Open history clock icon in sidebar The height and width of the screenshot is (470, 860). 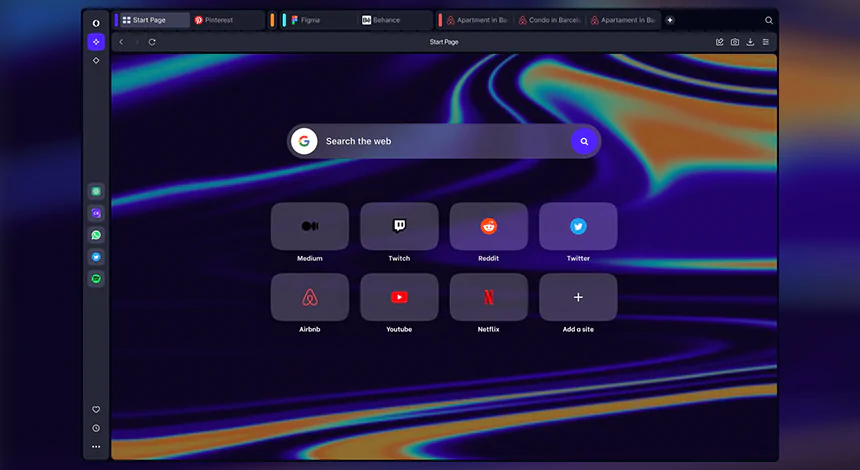coord(96,428)
